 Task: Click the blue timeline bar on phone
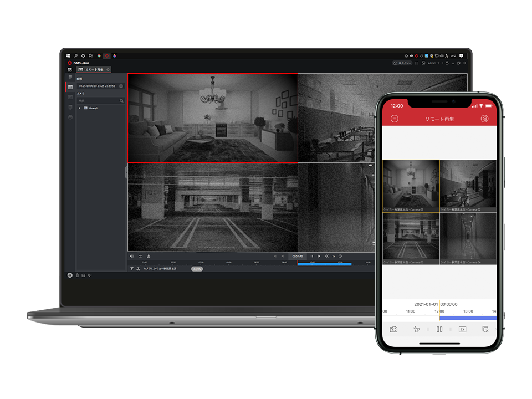pos(468,318)
